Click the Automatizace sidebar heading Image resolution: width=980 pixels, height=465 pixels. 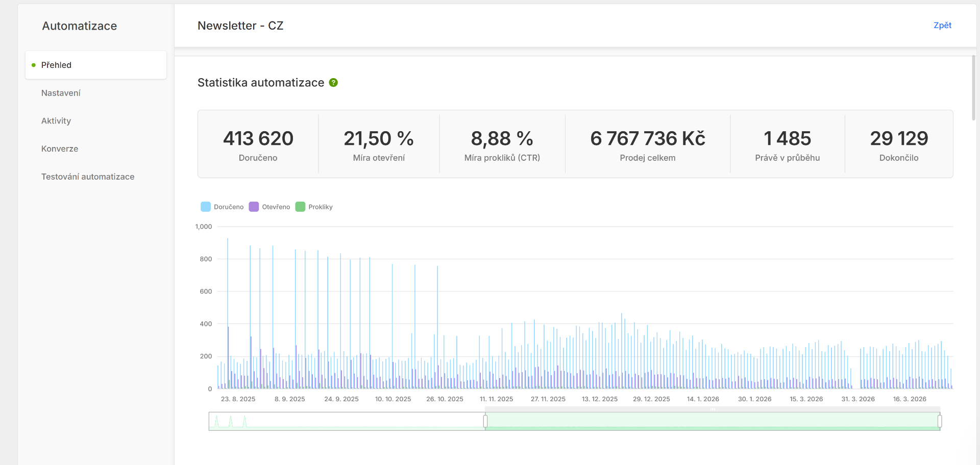(x=80, y=26)
